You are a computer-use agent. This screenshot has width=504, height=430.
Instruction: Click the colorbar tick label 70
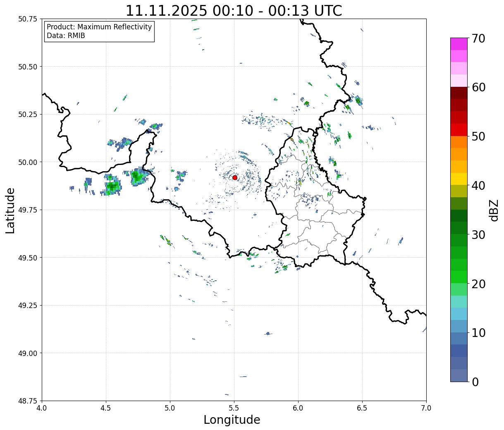pyautogui.click(x=478, y=38)
